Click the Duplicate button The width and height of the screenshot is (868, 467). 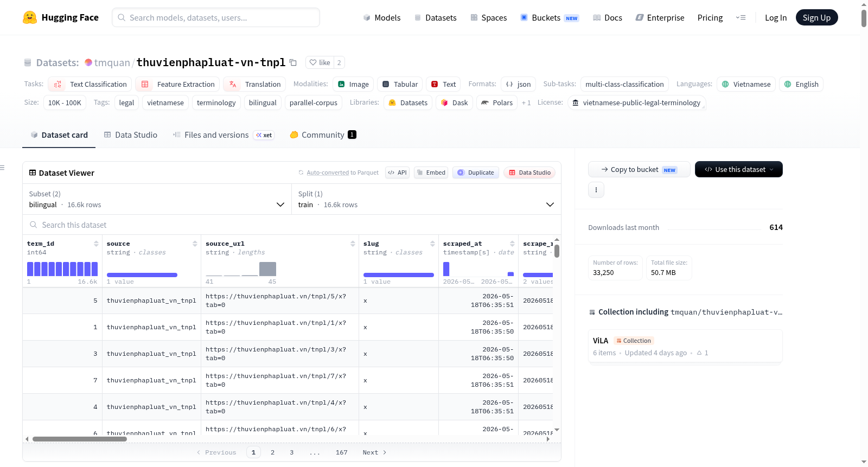(x=476, y=172)
